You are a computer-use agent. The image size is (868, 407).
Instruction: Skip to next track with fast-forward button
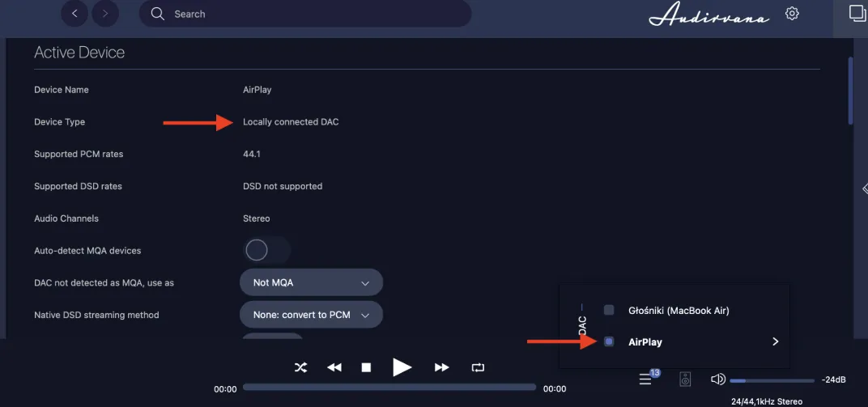[441, 367]
